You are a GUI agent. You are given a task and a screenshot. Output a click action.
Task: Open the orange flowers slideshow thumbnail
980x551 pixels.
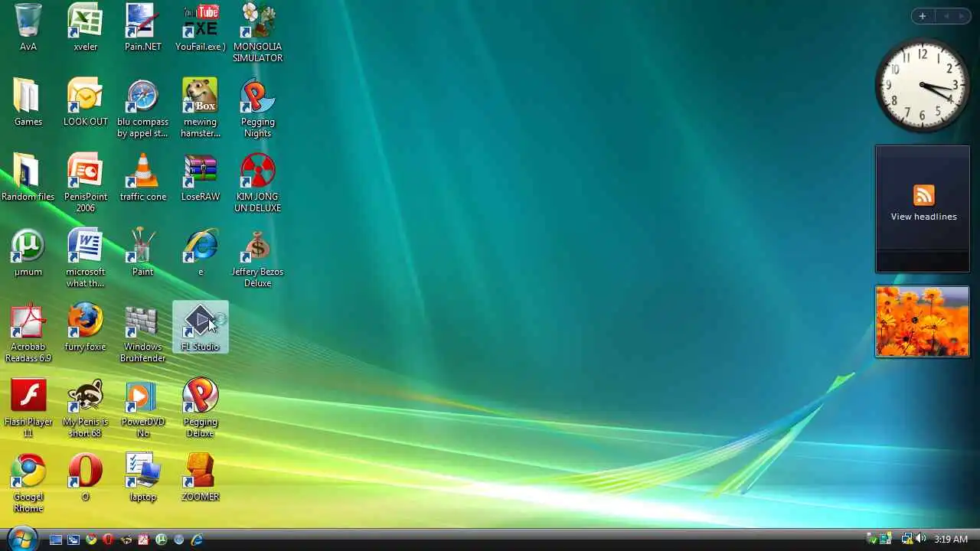point(922,321)
